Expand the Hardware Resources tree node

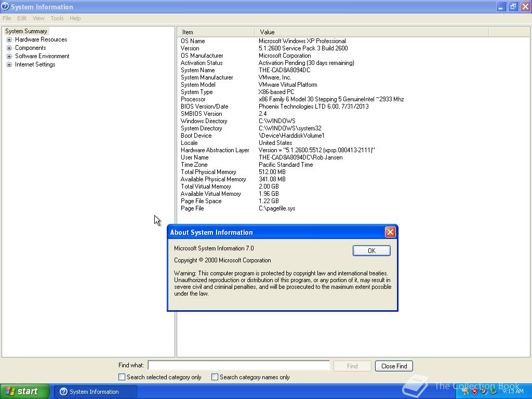click(9, 39)
